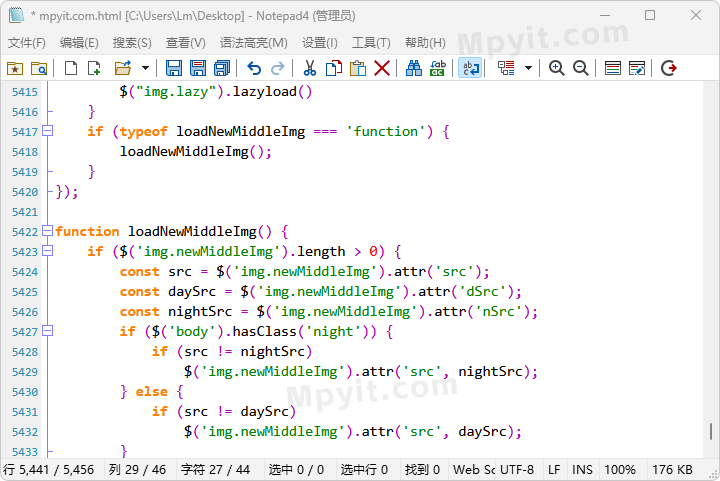Zoom in with magnifier plus icon
The image size is (720, 481).
[x=557, y=68]
